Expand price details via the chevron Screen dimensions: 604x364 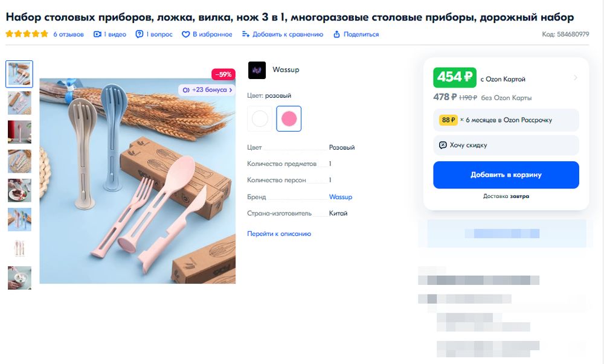pos(577,77)
